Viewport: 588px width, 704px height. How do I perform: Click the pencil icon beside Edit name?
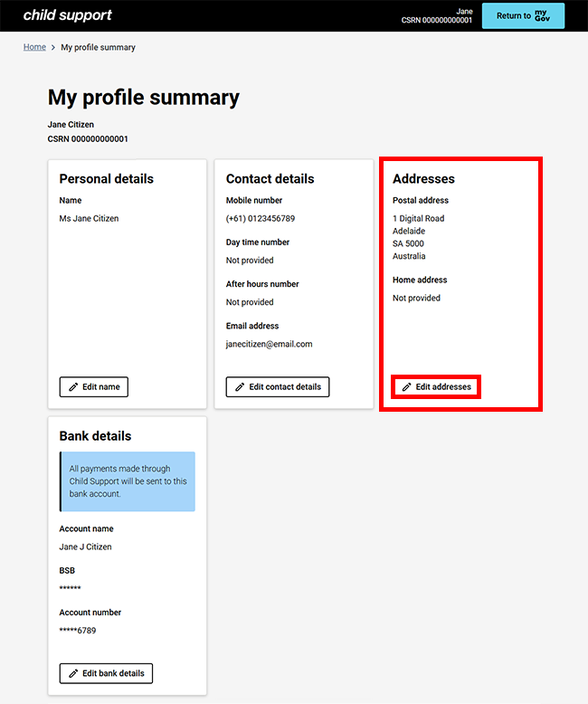click(x=72, y=387)
